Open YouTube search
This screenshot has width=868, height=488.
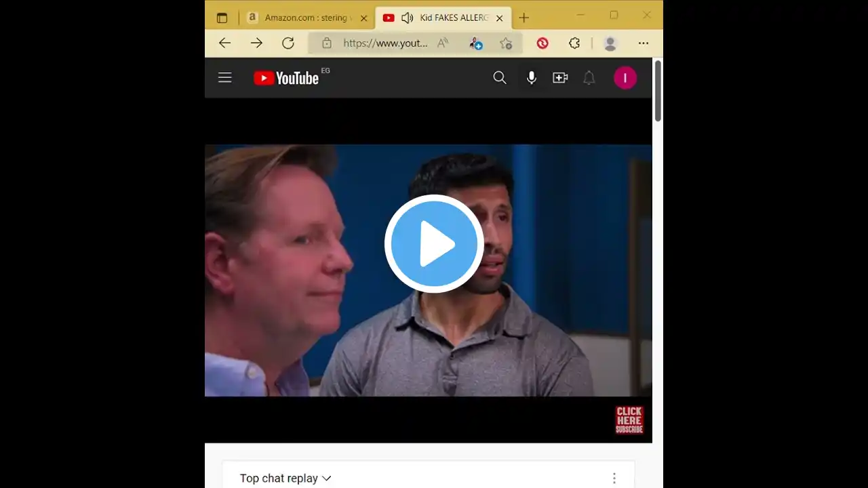[x=500, y=78]
